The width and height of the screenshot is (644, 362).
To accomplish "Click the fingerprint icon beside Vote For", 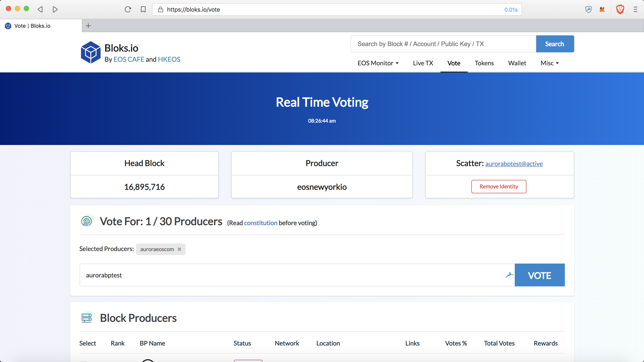I will tap(87, 221).
